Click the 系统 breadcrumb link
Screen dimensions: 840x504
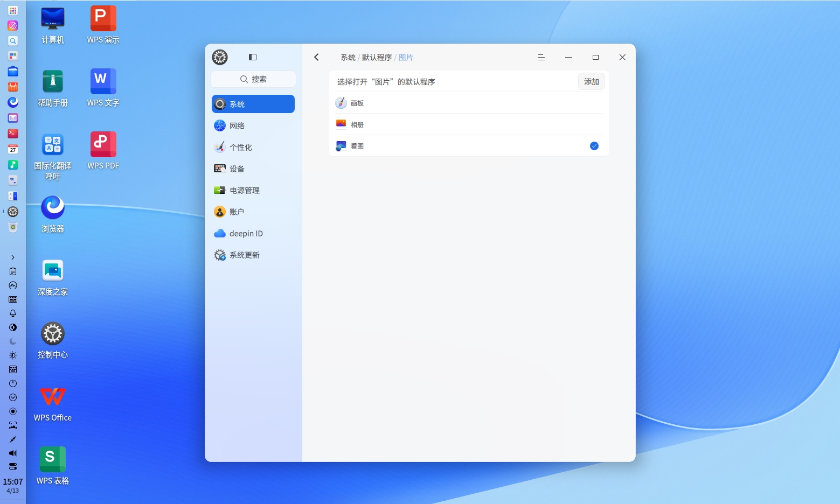point(348,58)
